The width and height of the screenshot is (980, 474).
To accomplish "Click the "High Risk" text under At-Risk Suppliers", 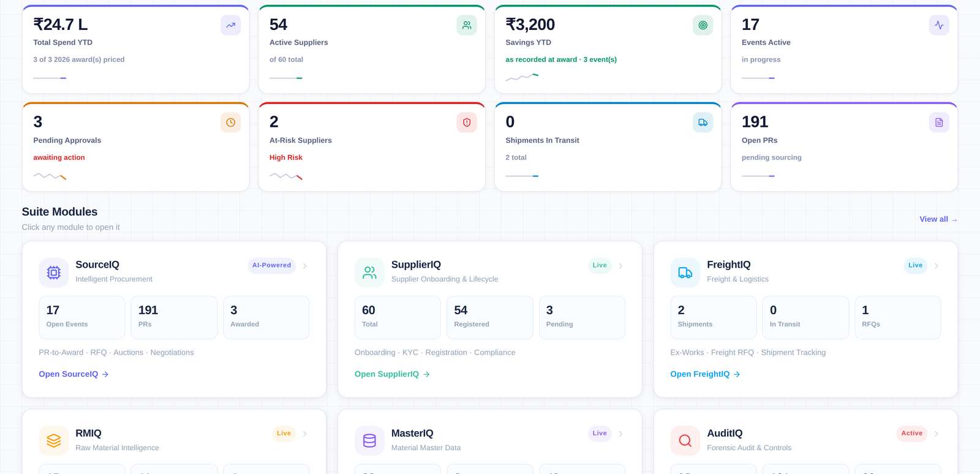I will click(286, 157).
